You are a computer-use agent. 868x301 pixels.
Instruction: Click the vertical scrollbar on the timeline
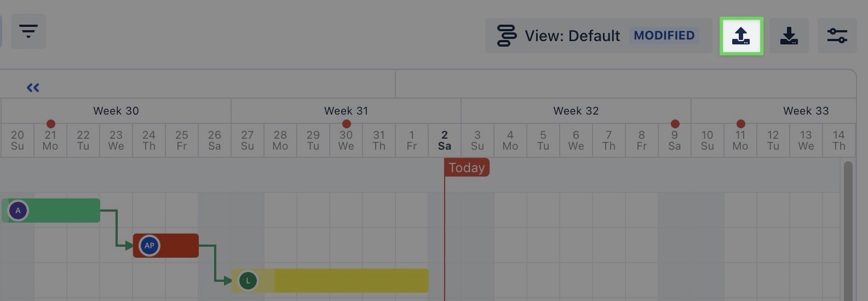[x=848, y=230]
